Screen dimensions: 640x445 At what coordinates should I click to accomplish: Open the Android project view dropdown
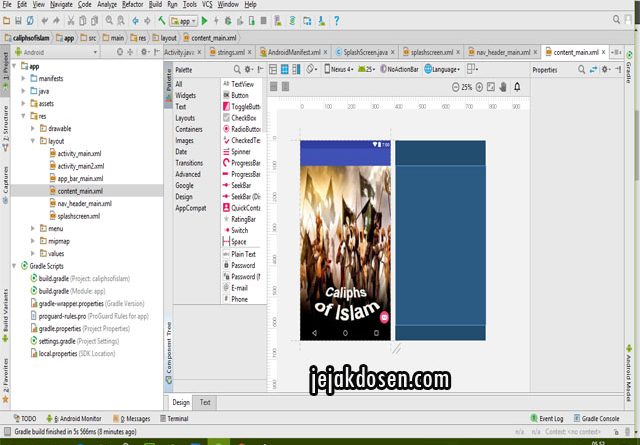click(x=56, y=52)
